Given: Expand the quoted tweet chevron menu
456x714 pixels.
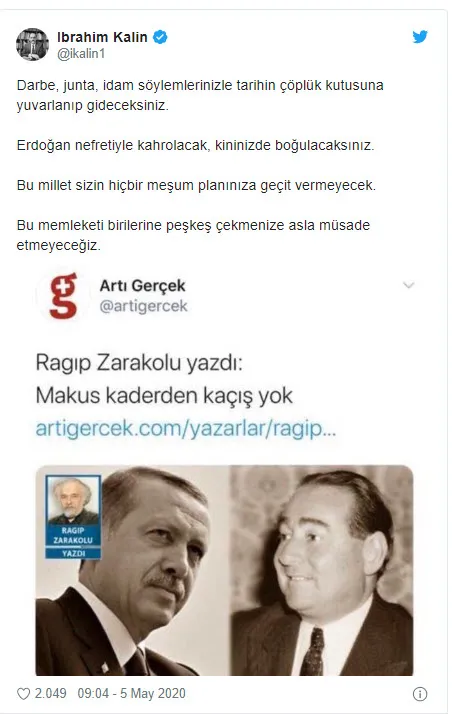Looking at the screenshot, I should click(409, 285).
